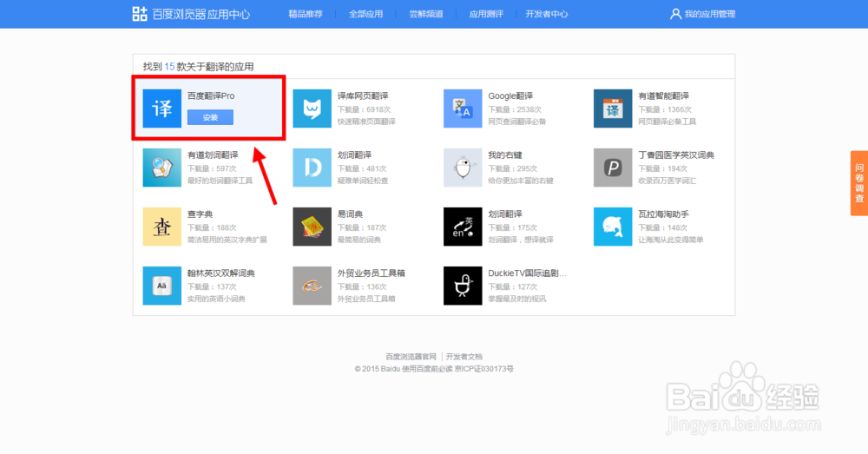Screen dimensions: 868x454
Task: Click the 下载量：6918次 text
Action: 365,109
